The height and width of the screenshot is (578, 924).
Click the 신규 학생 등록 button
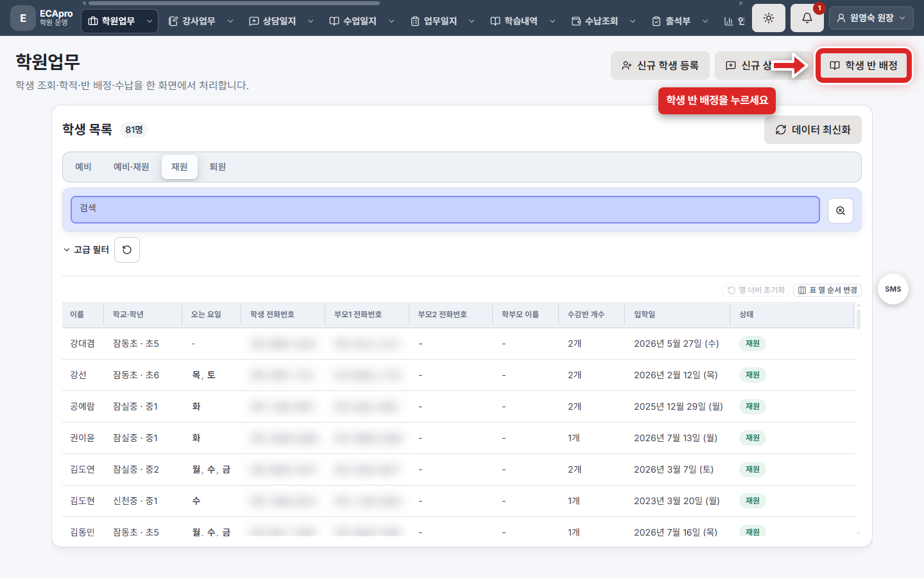click(660, 66)
